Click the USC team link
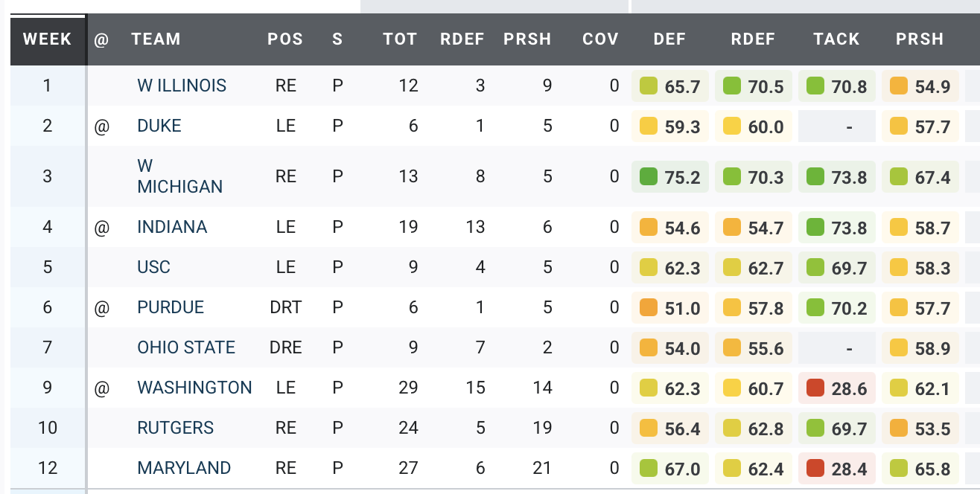This screenshot has height=494, width=980. pos(153,267)
